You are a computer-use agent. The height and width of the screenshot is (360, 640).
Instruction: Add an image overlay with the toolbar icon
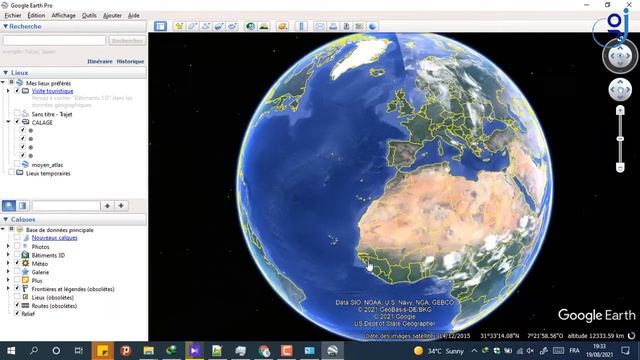click(219, 26)
